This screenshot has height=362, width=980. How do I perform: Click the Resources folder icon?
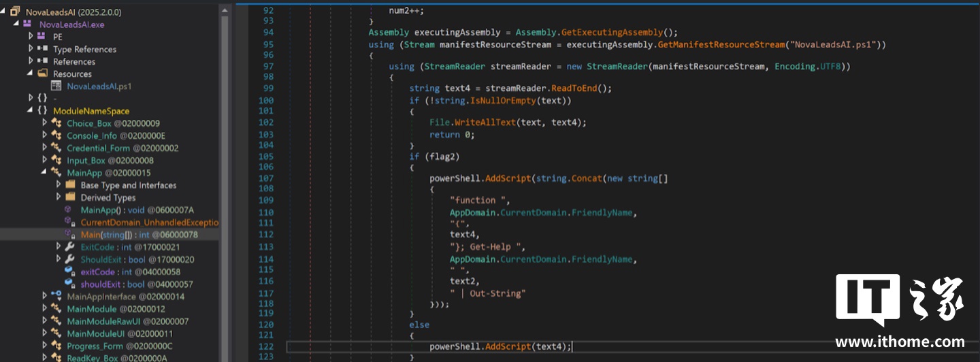[x=42, y=73]
